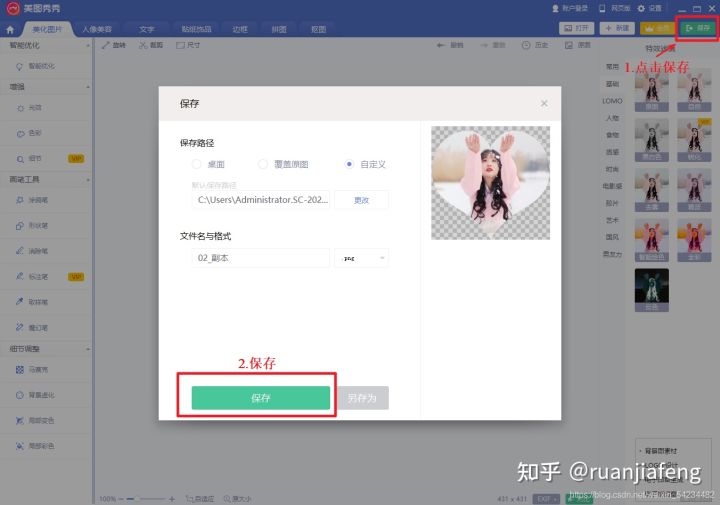The image size is (720, 505).
Task: Select the 自定义 radio button
Action: [x=349, y=164]
